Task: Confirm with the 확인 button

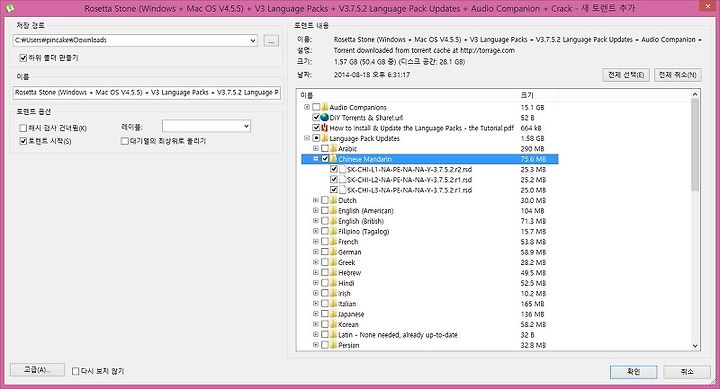Action: pyautogui.click(x=633, y=372)
